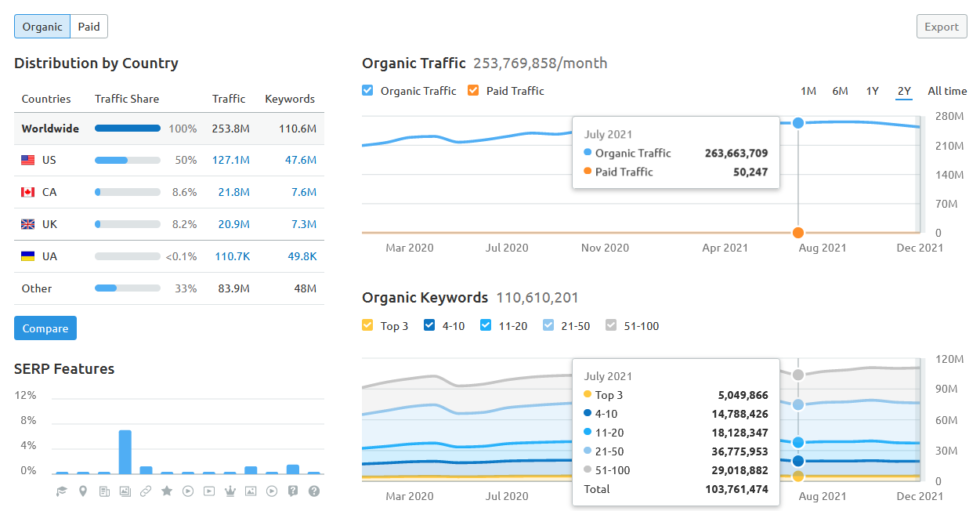980x511 pixels.
Task: Uncheck the Organic Traffic checkbox
Action: (367, 90)
